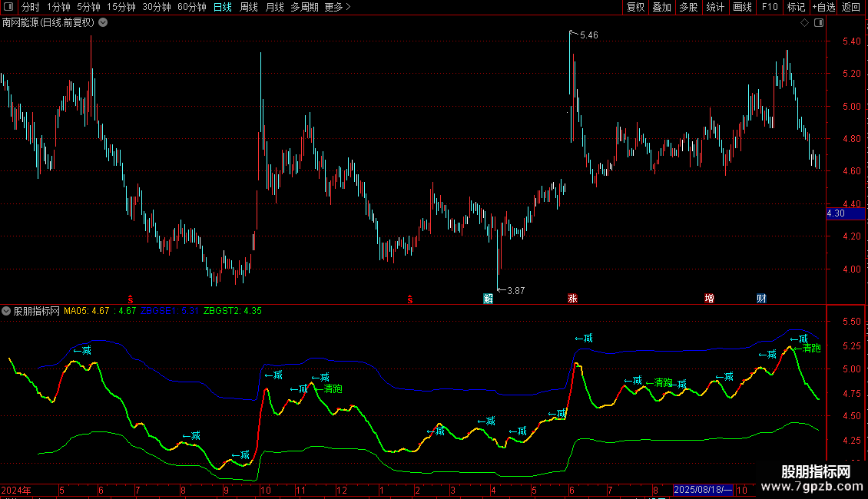Click the 3.87 low price label

tap(515, 290)
